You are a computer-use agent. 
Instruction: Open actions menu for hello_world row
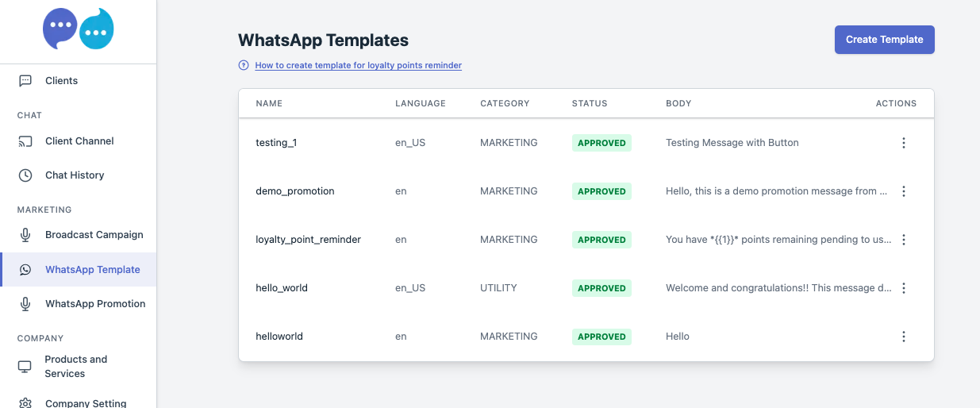pyautogui.click(x=903, y=288)
